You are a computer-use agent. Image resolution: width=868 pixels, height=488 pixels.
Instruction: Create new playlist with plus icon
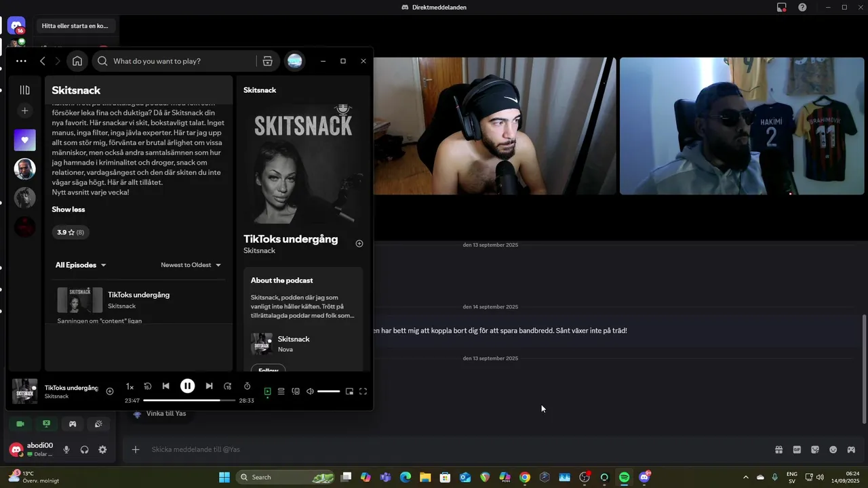click(25, 110)
